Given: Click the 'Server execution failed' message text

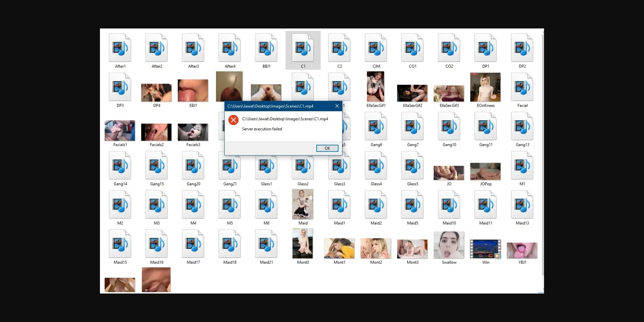Looking at the screenshot, I should 262,129.
